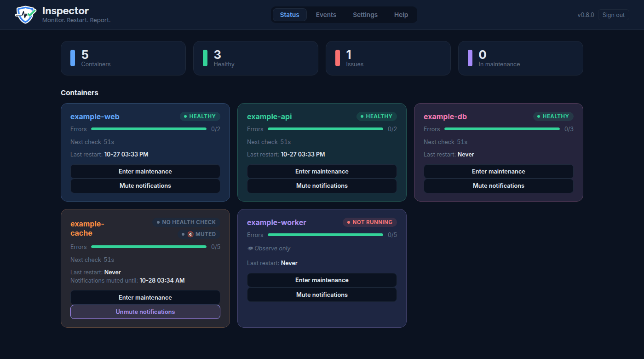The width and height of the screenshot is (644, 359).
Task: Open the Settings tab
Action: pos(365,15)
